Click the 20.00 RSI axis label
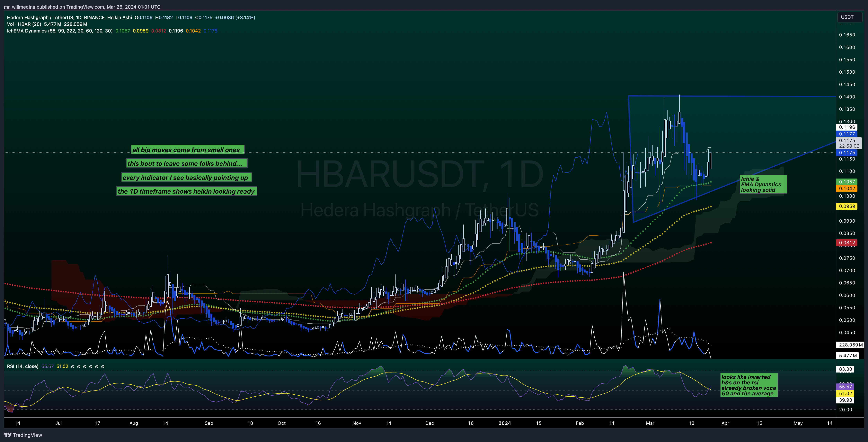868x442 pixels. click(x=846, y=410)
